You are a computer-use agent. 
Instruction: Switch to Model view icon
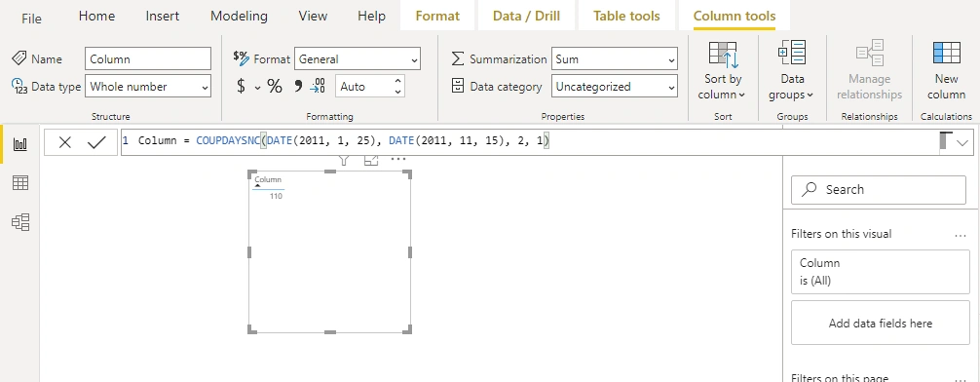20,222
